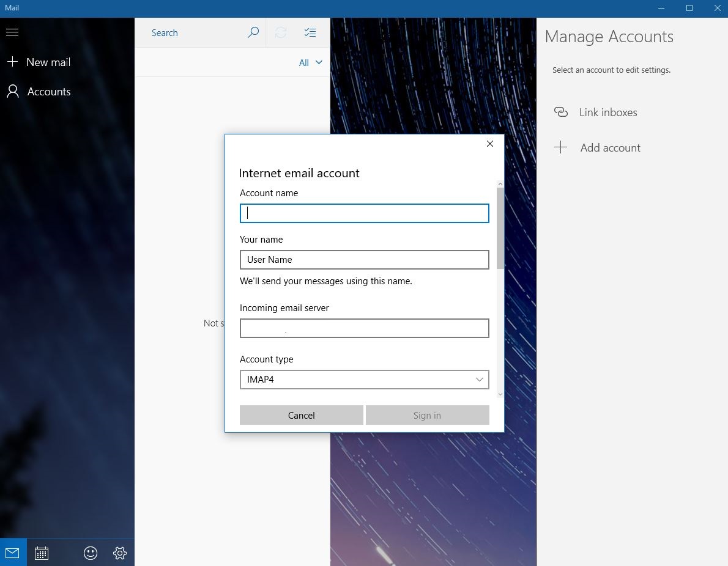Click the Mail envelope icon
Viewport: 728px width, 566px height.
[x=13, y=553]
